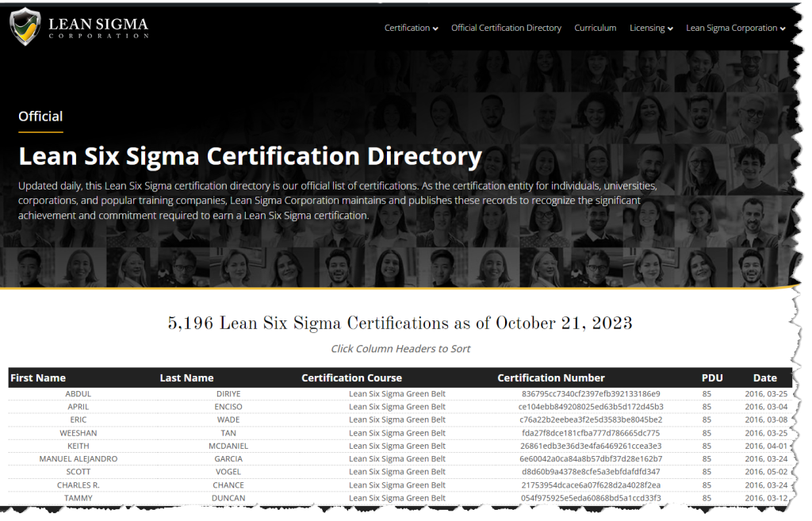Open ABDUL DIRIYE's Green Belt certification link

pyautogui.click(x=397, y=393)
